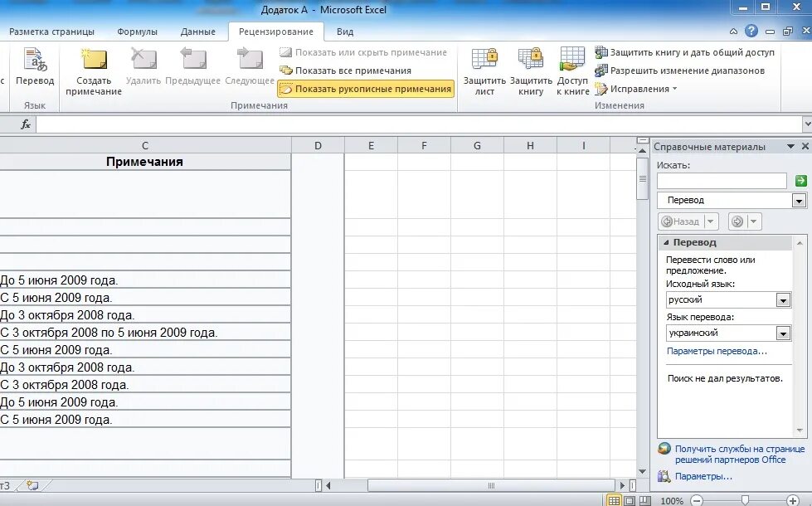Zoom out with the minus button
The image size is (812, 506).
coord(697,501)
